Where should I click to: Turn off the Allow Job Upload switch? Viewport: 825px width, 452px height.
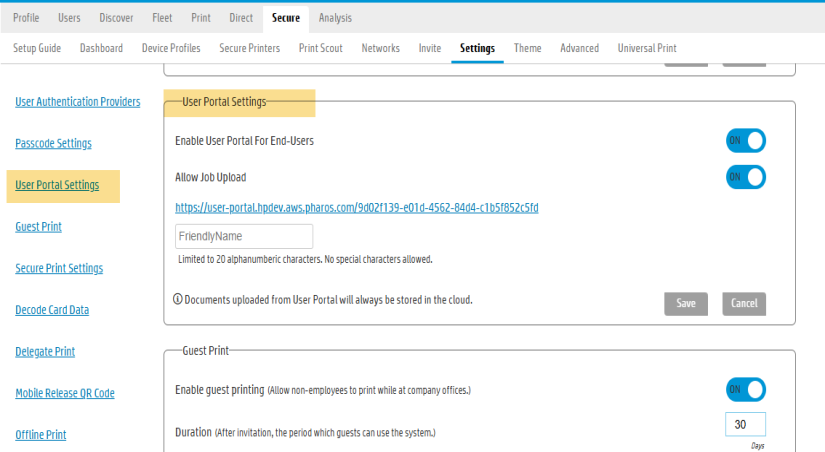click(746, 177)
